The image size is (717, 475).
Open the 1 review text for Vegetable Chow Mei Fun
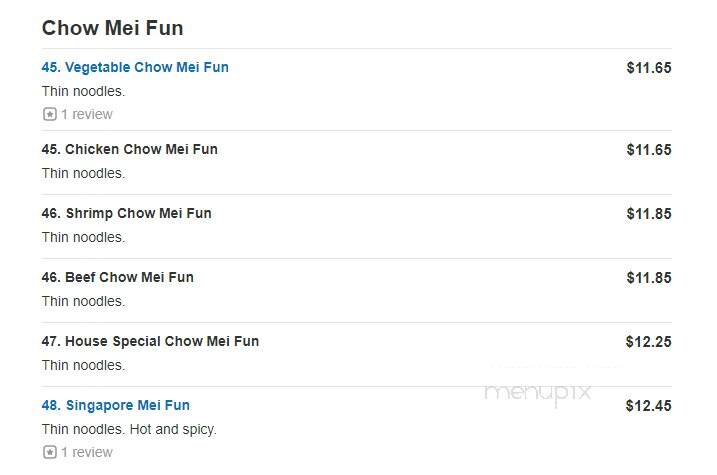click(x=87, y=114)
